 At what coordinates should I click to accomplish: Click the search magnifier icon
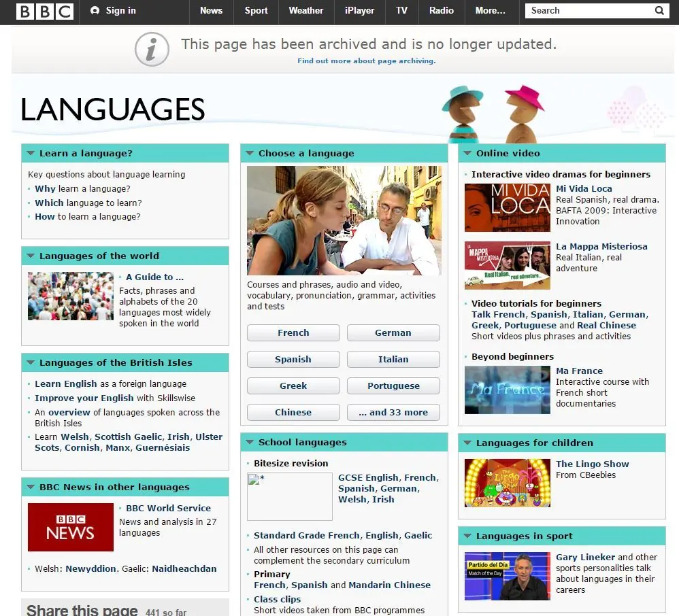coord(659,10)
